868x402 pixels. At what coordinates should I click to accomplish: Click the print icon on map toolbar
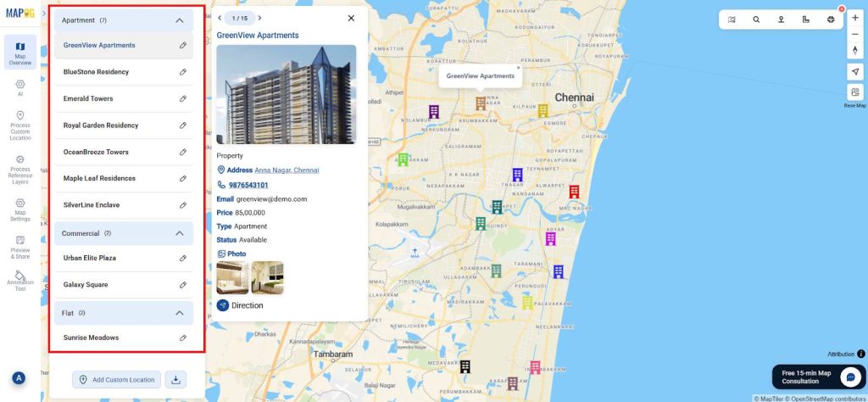click(831, 20)
